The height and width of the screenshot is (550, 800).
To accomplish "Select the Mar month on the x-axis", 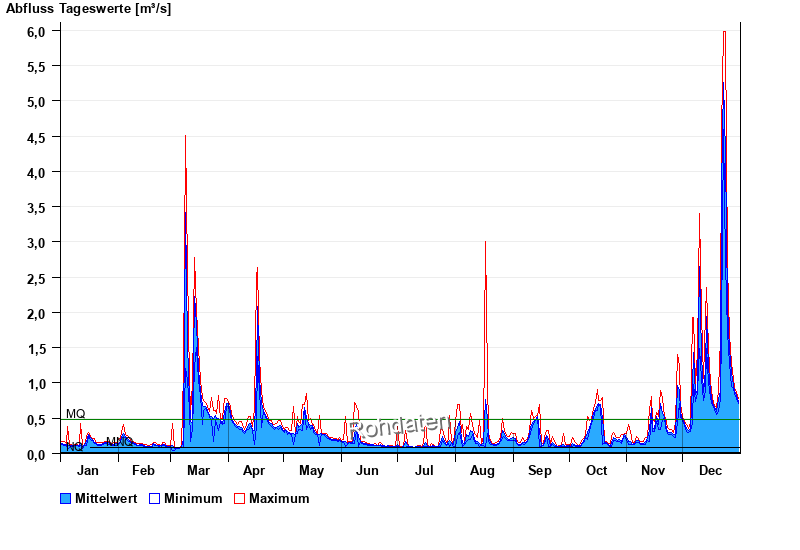I will [198, 471].
